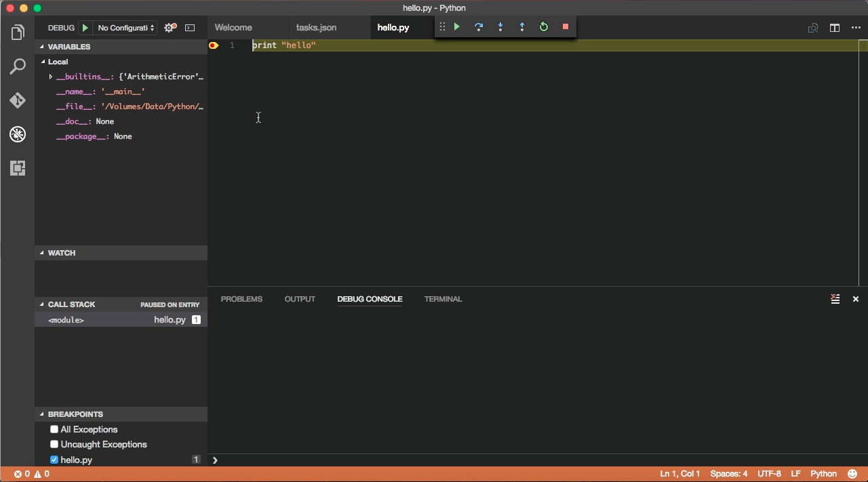Click the print "hello" code line

(x=284, y=45)
